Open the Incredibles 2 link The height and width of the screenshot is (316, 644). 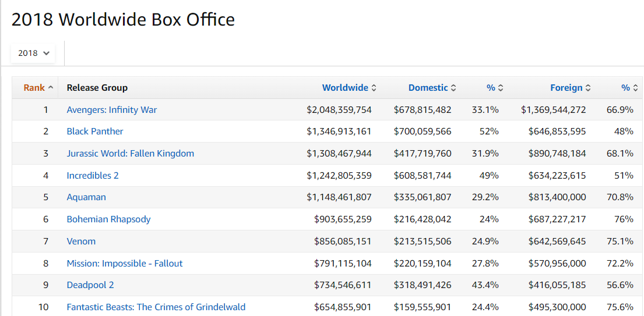93,175
